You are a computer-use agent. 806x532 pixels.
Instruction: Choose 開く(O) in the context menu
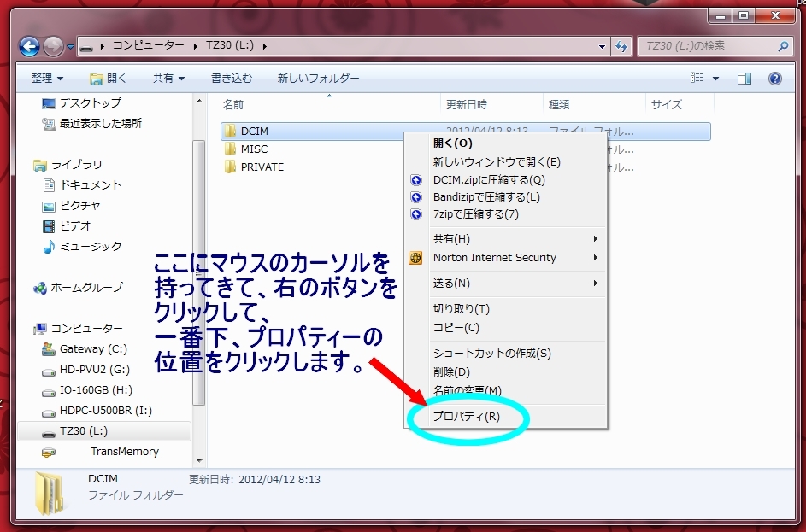pos(506,143)
